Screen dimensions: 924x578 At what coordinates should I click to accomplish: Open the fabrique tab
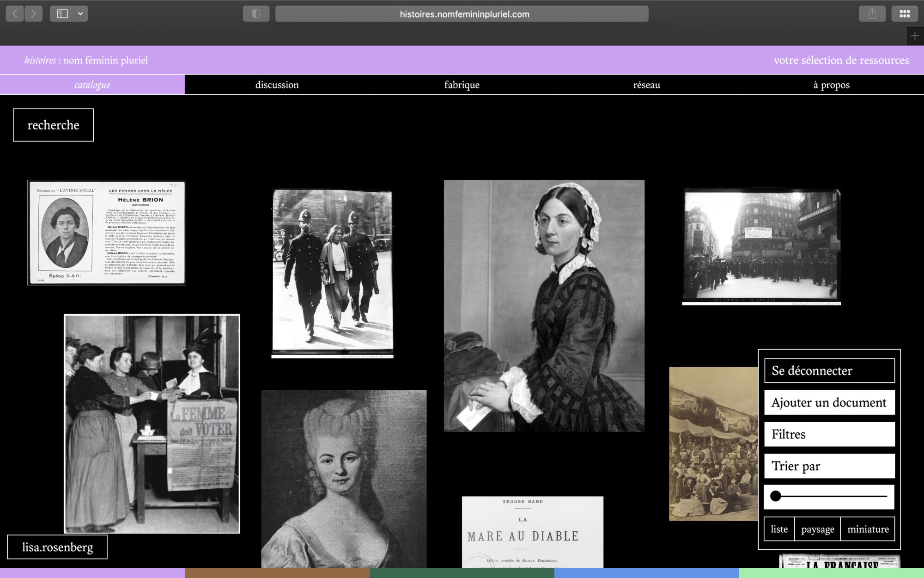[x=462, y=85]
